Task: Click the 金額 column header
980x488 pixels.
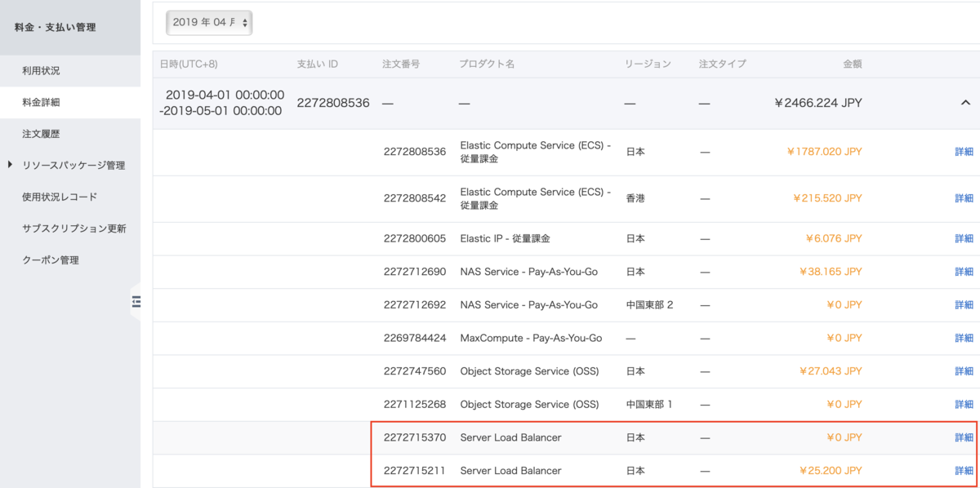Action: tap(853, 64)
